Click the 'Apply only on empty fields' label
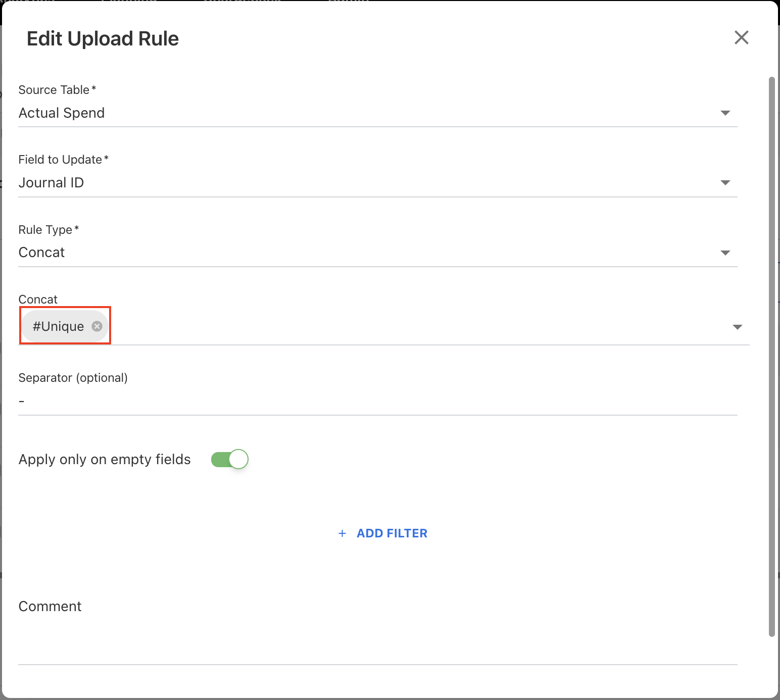The width and height of the screenshot is (780, 700). pyautogui.click(x=105, y=460)
